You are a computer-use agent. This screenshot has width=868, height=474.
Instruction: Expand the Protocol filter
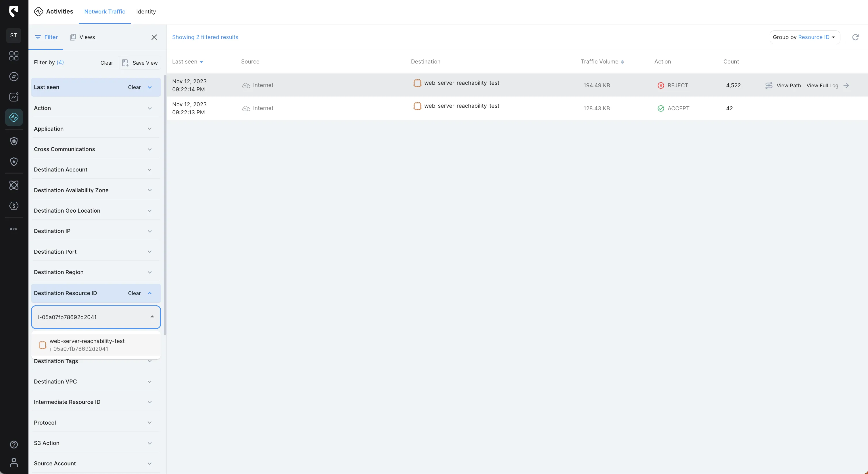(96, 423)
